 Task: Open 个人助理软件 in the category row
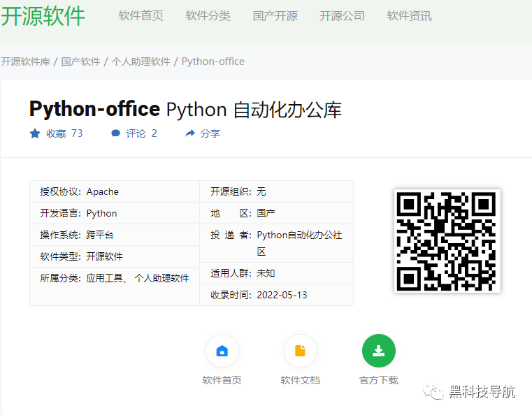point(162,278)
